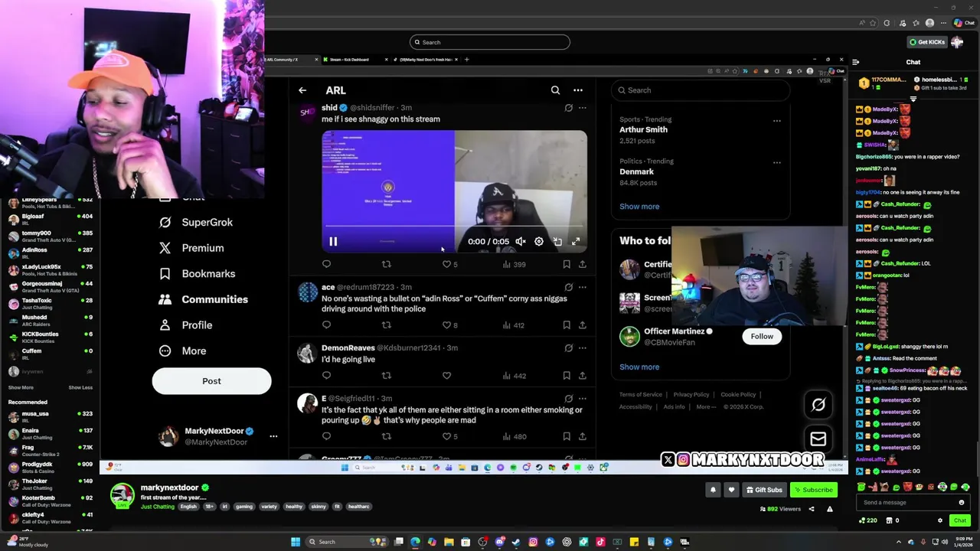Reply to ace's post about Adin Ross
This screenshot has width=980, height=551.
coord(326,325)
